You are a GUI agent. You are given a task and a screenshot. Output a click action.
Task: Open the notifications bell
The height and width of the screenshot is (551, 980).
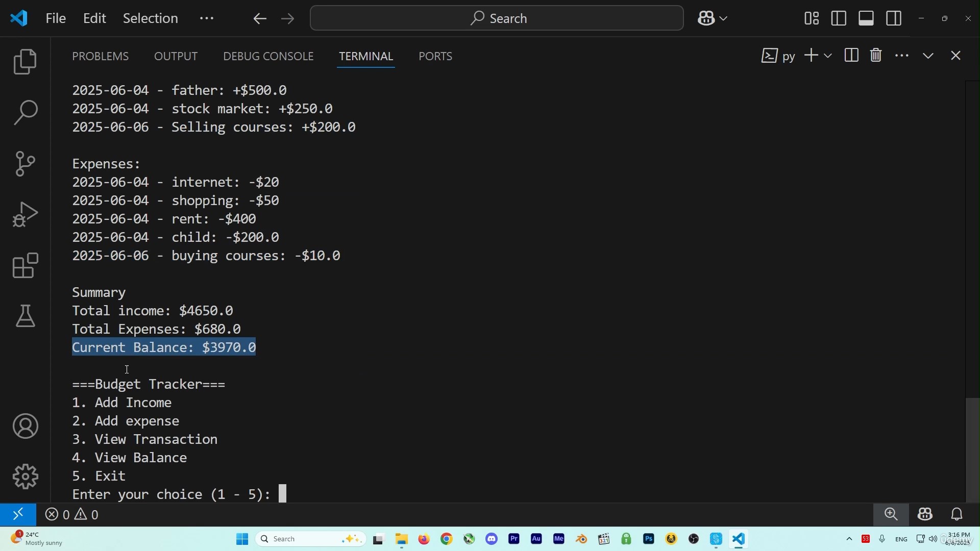point(957,514)
